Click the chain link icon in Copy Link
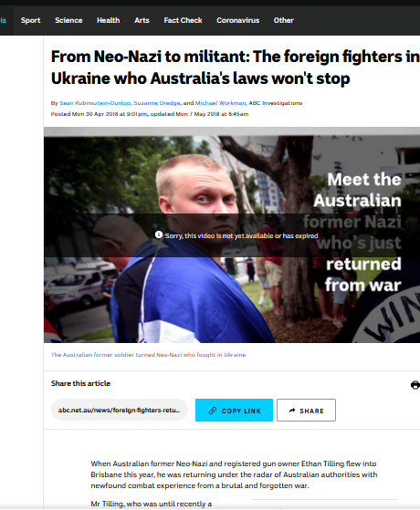 coord(213,411)
